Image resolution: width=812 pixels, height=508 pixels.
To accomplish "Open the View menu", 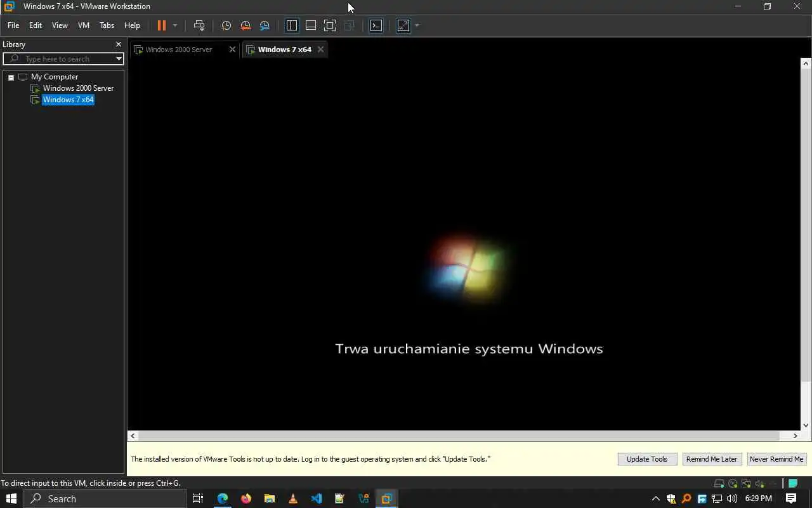I will click(60, 25).
